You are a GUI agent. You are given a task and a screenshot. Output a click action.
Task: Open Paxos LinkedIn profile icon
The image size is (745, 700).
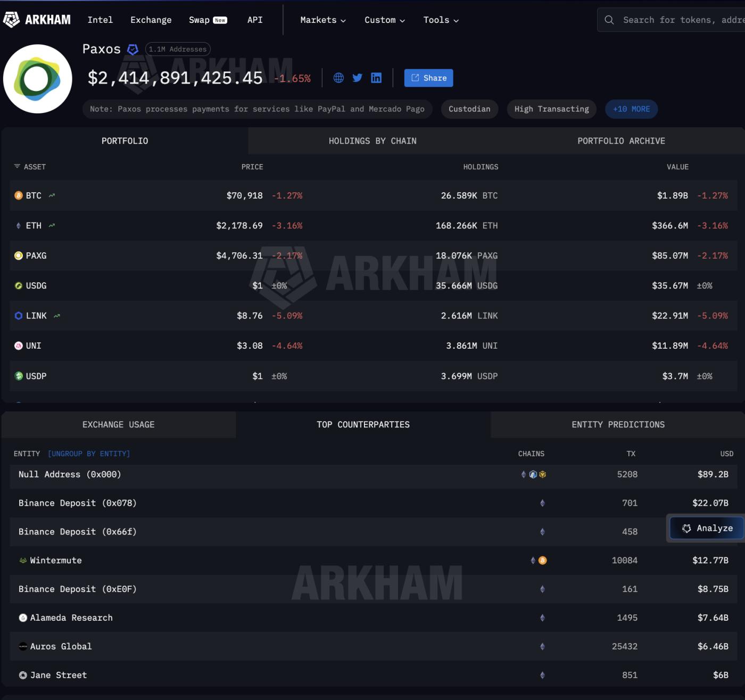(376, 78)
